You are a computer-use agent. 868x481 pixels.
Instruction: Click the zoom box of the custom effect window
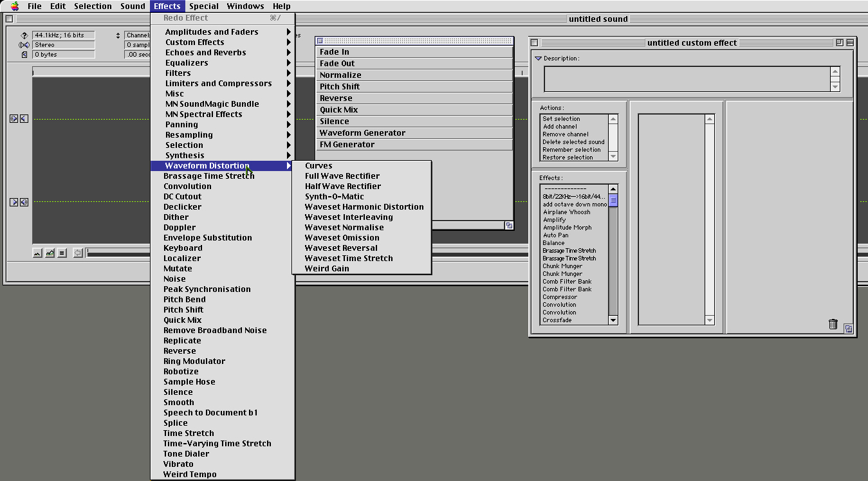pyautogui.click(x=840, y=42)
